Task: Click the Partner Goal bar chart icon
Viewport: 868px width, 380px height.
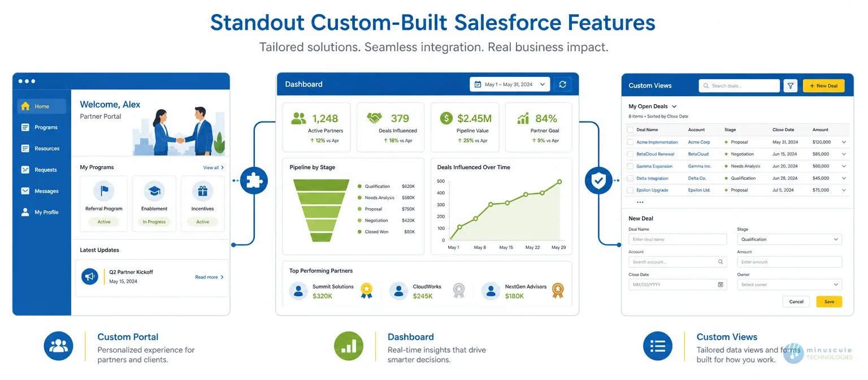Action: (x=523, y=118)
